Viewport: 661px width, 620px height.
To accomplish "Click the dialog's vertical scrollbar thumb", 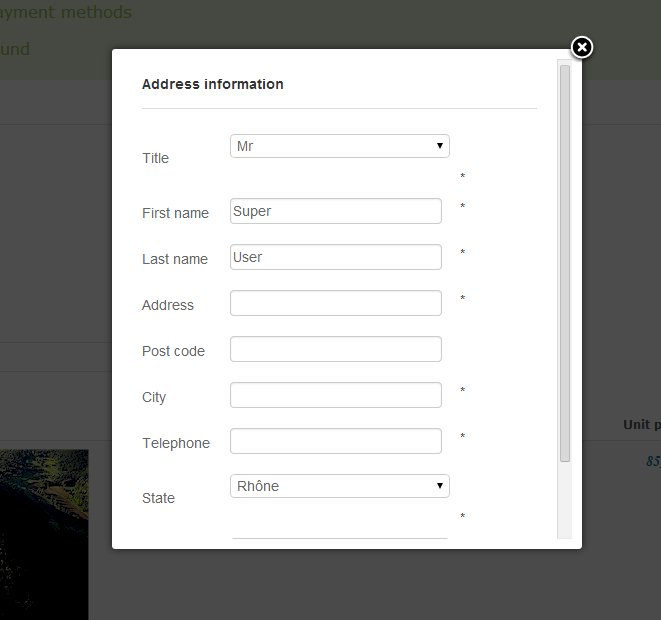I will tap(565, 262).
